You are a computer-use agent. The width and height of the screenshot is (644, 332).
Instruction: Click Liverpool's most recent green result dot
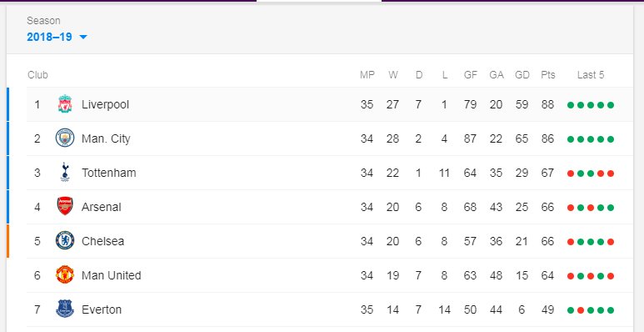(x=611, y=105)
